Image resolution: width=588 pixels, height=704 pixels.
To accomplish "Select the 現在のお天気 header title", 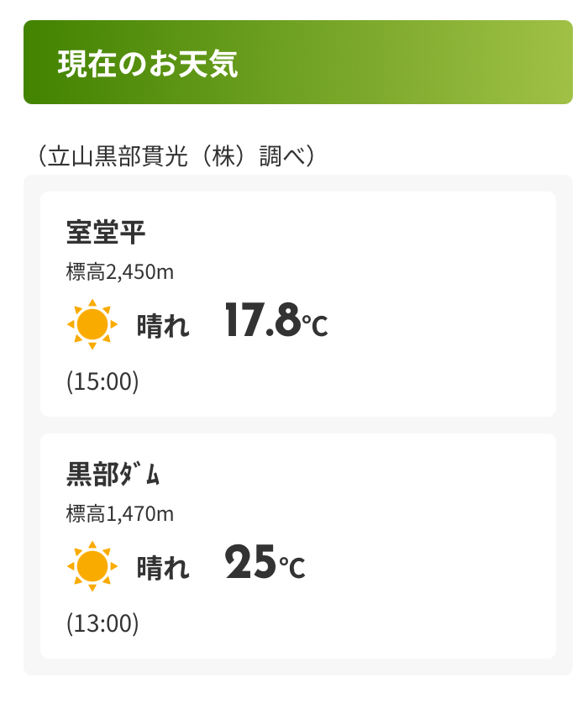I will point(148,64).
